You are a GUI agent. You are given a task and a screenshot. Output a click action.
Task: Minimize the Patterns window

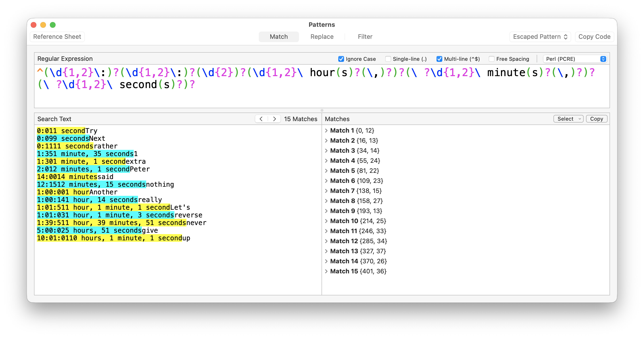click(43, 25)
